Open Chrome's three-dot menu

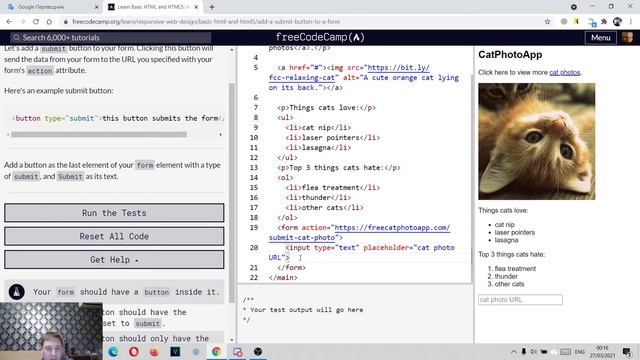click(x=631, y=22)
